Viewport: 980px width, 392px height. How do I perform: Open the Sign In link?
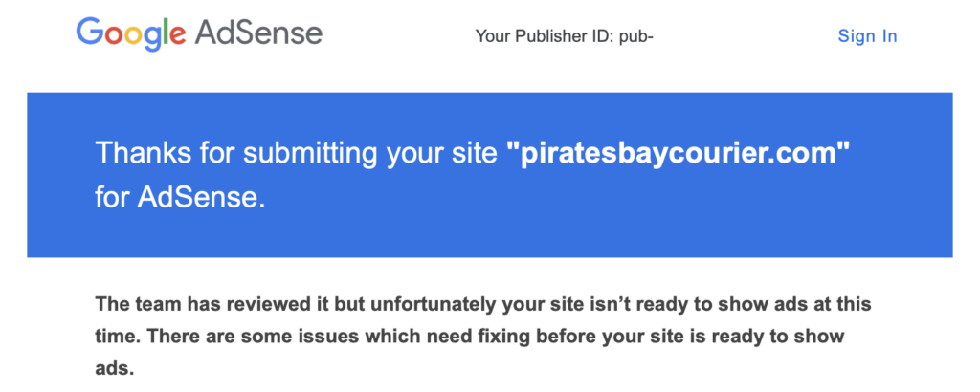[x=867, y=36]
